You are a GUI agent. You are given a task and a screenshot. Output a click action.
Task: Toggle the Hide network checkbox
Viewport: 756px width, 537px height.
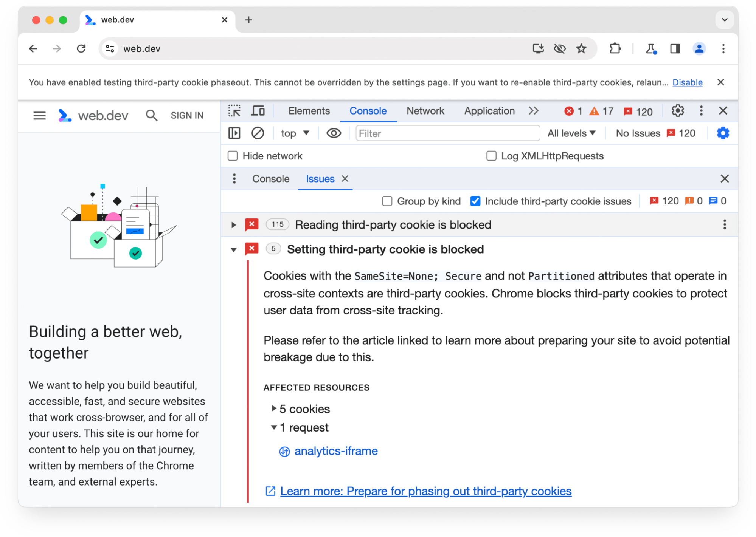pyautogui.click(x=234, y=156)
